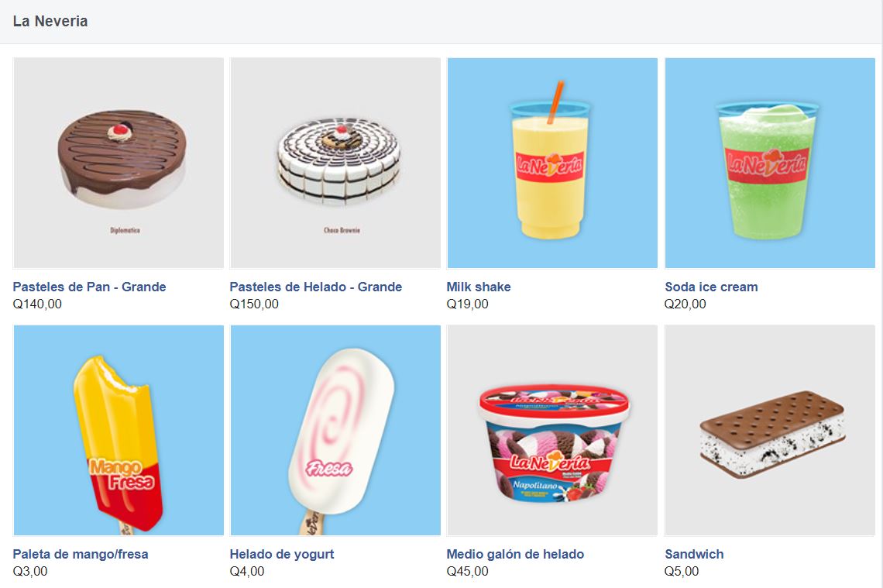This screenshot has width=883, height=588.
Task: Click the Sandwich product title
Action: pos(694,554)
